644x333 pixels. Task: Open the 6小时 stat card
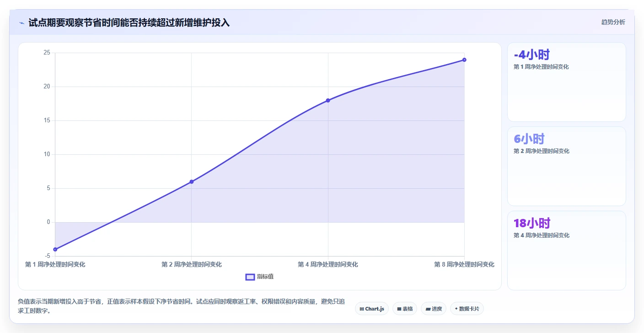[x=567, y=166]
